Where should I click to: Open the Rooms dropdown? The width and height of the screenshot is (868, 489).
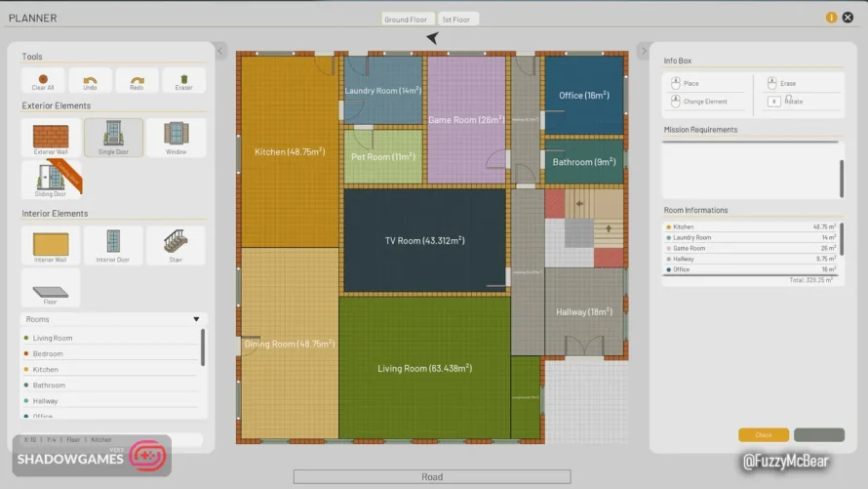tap(113, 319)
